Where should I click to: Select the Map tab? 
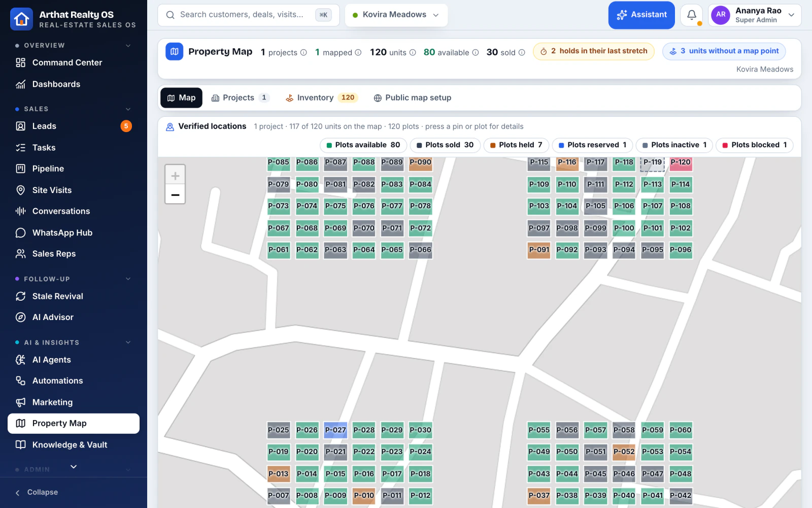click(181, 98)
